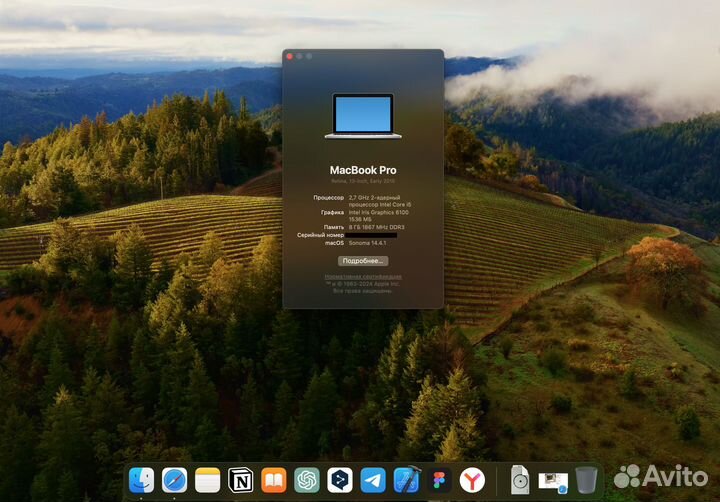Click the MacBook Pro laptop image

(x=363, y=116)
